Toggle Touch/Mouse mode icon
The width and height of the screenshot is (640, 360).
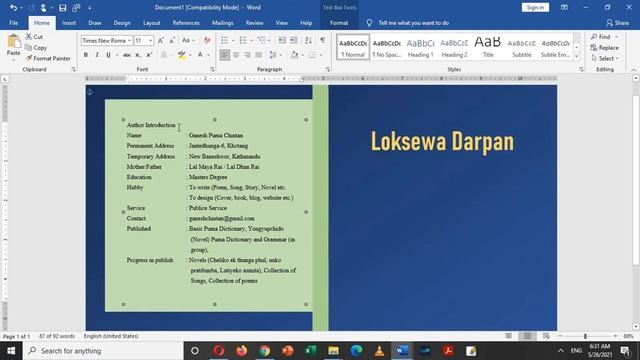(43, 8)
